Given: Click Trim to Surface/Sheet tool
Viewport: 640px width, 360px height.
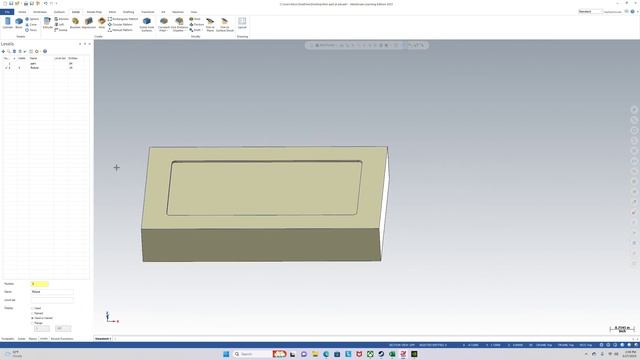Looking at the screenshot, I should tap(224, 24).
